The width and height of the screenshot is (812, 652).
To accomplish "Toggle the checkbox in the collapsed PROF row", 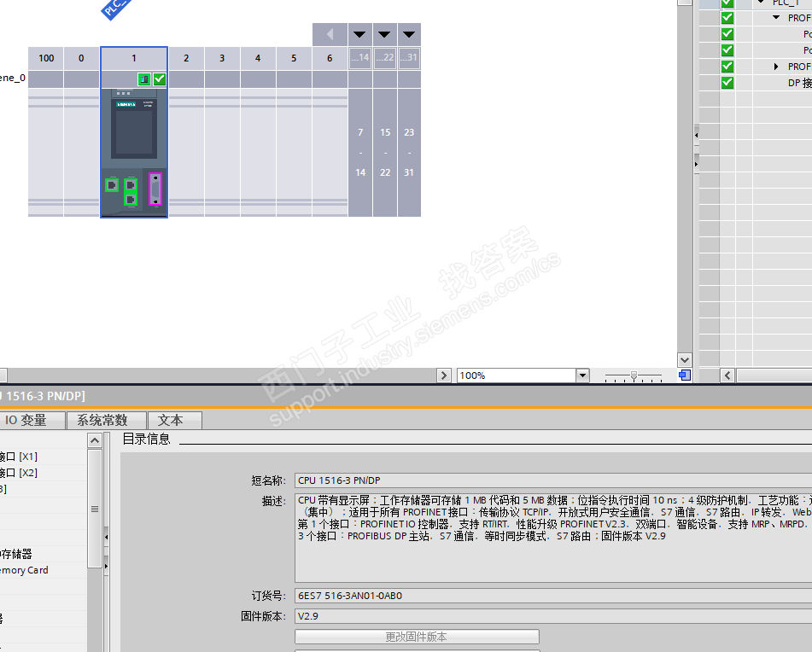I will pyautogui.click(x=727, y=67).
